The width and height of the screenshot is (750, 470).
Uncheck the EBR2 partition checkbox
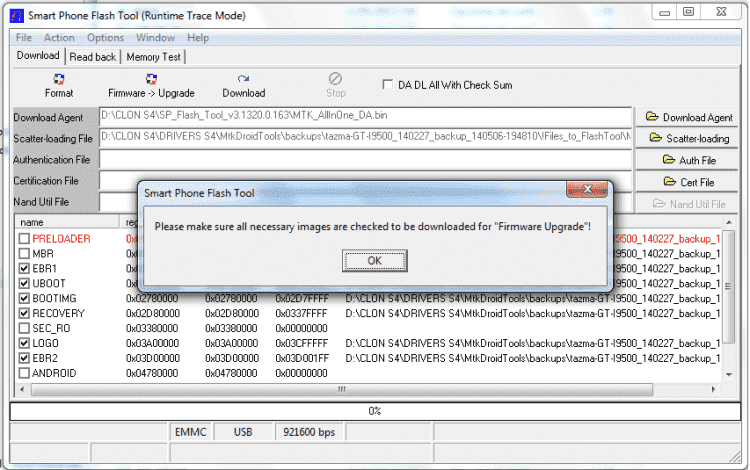tap(24, 358)
